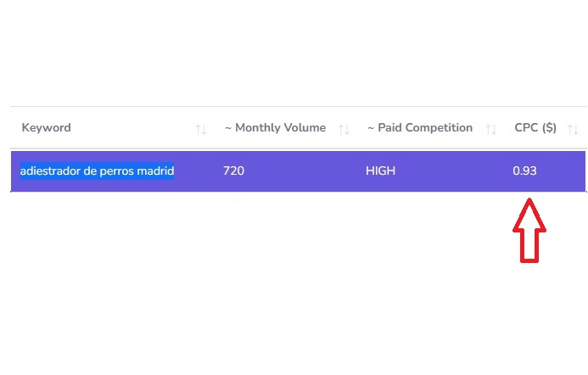The height and width of the screenshot is (375, 588).
Task: Select the 720 monthly volume value
Action: point(233,171)
